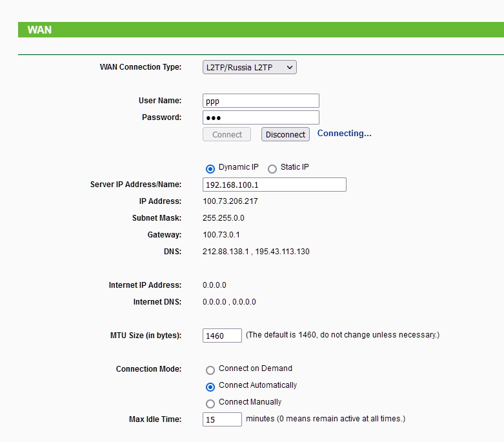The width and height of the screenshot is (504, 442).
Task: Click the Max Idle Time field
Action: 222,419
